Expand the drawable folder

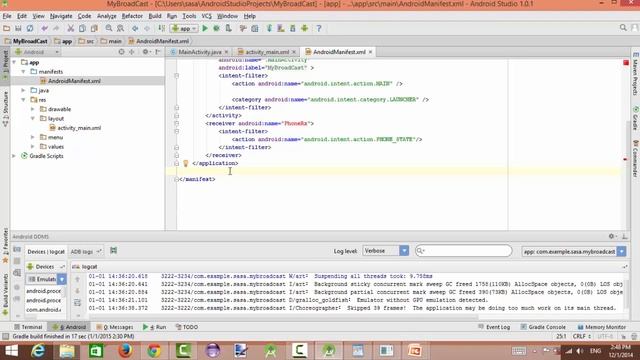click(x=33, y=109)
